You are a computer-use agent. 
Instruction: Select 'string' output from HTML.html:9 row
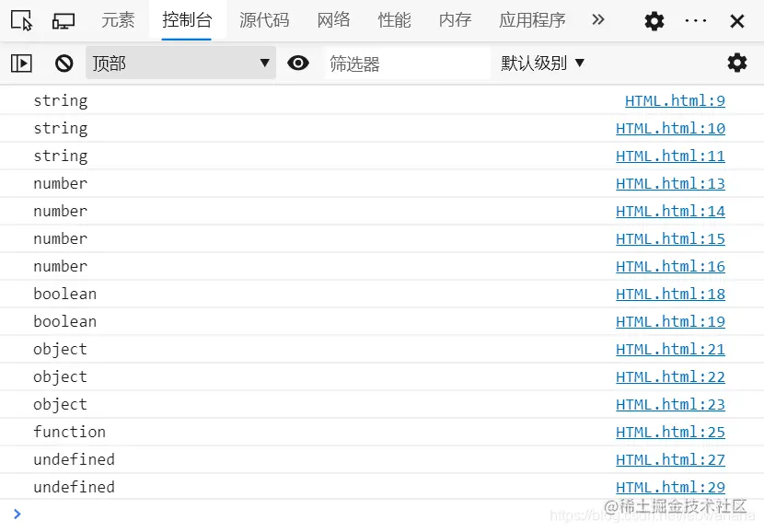pyautogui.click(x=61, y=101)
